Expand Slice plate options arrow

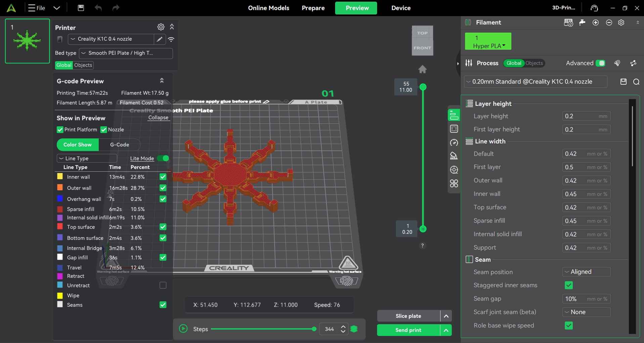(446, 316)
